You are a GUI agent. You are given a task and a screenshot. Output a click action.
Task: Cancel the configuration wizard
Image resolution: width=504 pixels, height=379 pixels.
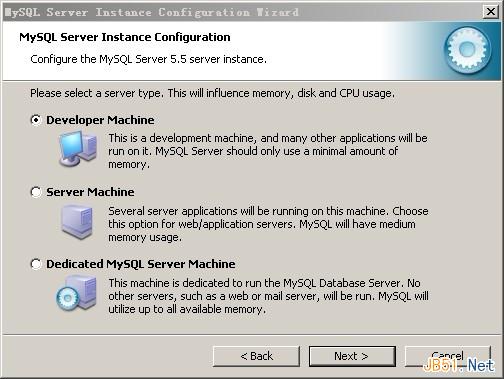coord(447,356)
